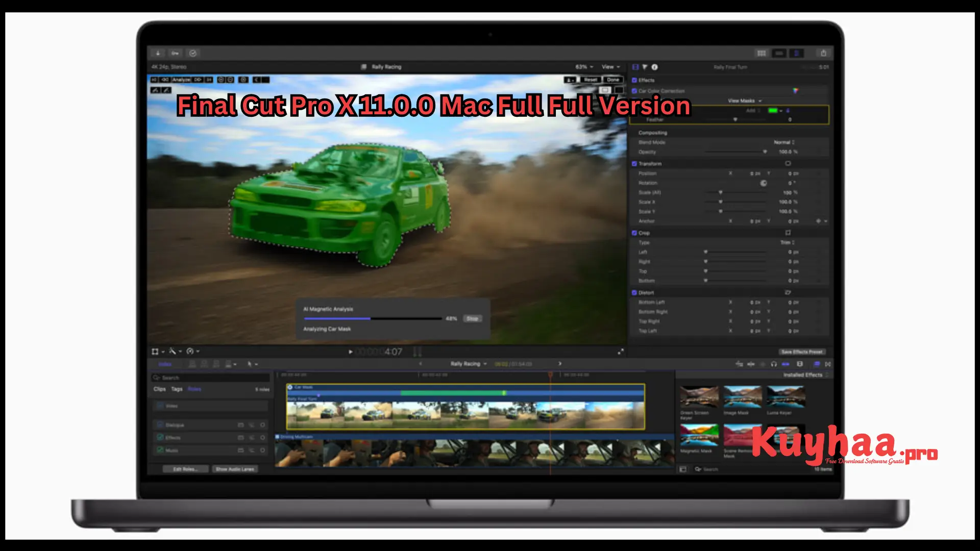Image resolution: width=980 pixels, height=551 pixels.
Task: Show the browser grid layout icon
Action: point(762,53)
